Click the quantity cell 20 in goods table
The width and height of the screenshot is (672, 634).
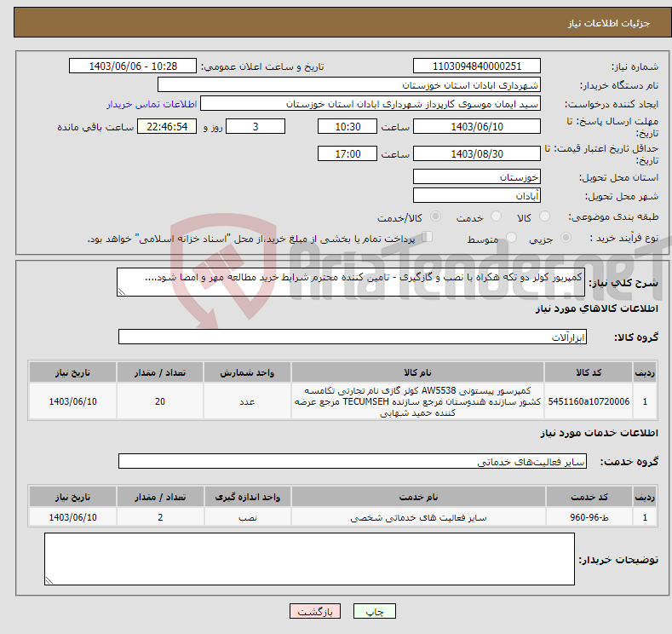[160, 401]
